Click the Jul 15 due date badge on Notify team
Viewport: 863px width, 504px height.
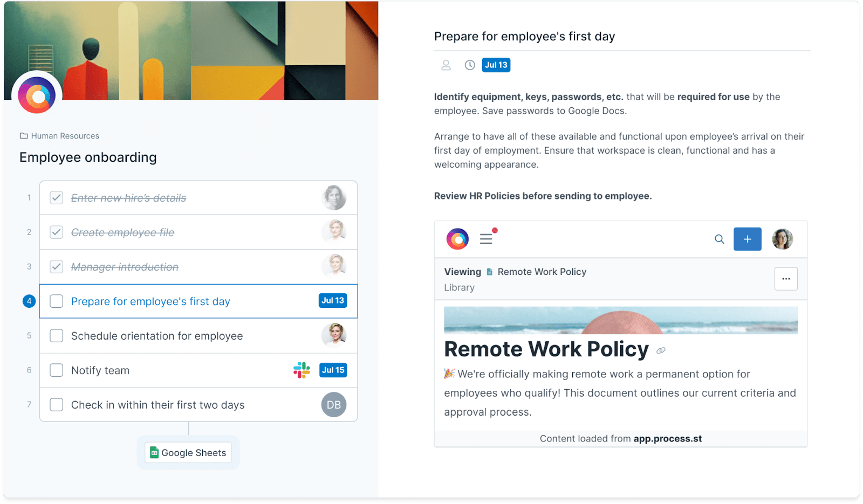tap(333, 370)
